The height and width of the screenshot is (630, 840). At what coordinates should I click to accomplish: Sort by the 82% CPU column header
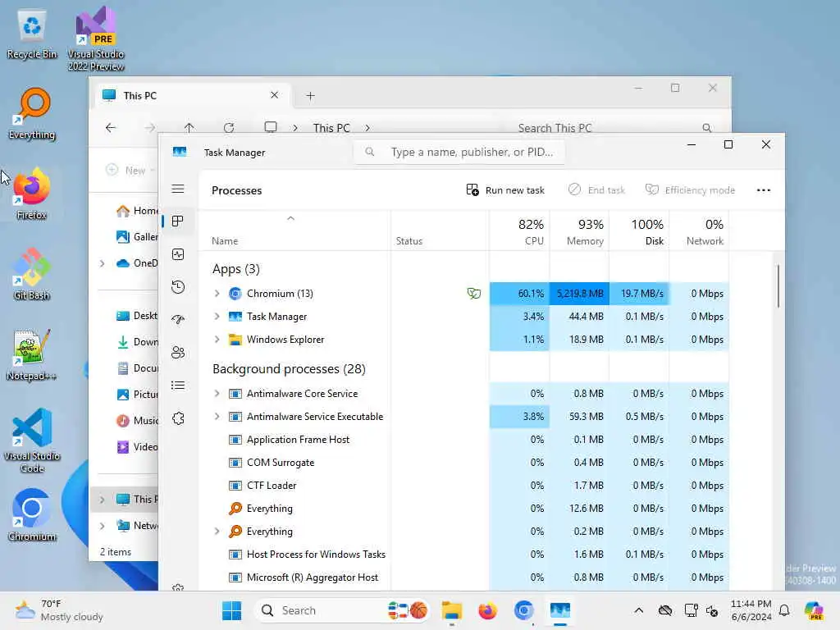519,231
